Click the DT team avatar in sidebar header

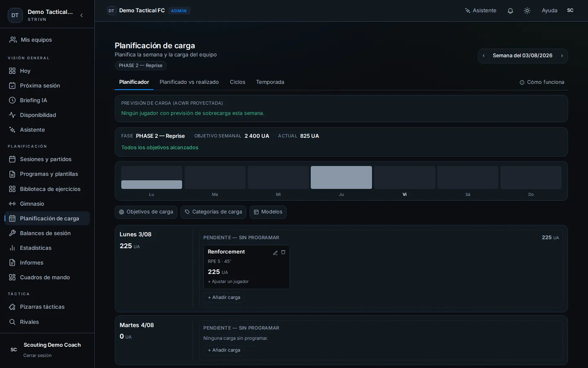pyautogui.click(x=15, y=16)
